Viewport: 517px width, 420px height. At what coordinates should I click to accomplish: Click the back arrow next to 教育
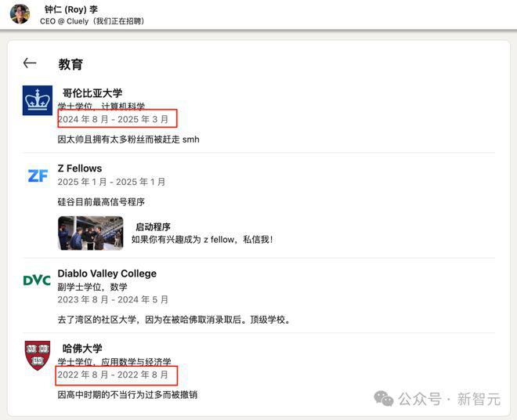click(30, 63)
